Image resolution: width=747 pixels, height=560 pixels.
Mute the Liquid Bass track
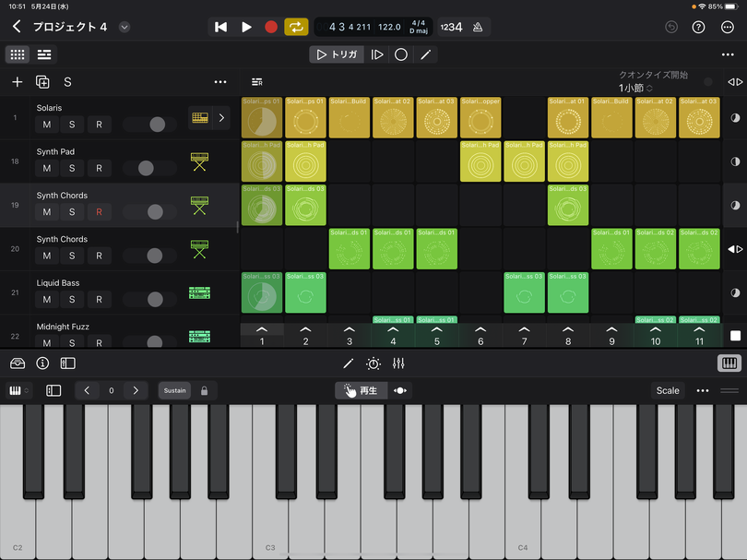47,299
